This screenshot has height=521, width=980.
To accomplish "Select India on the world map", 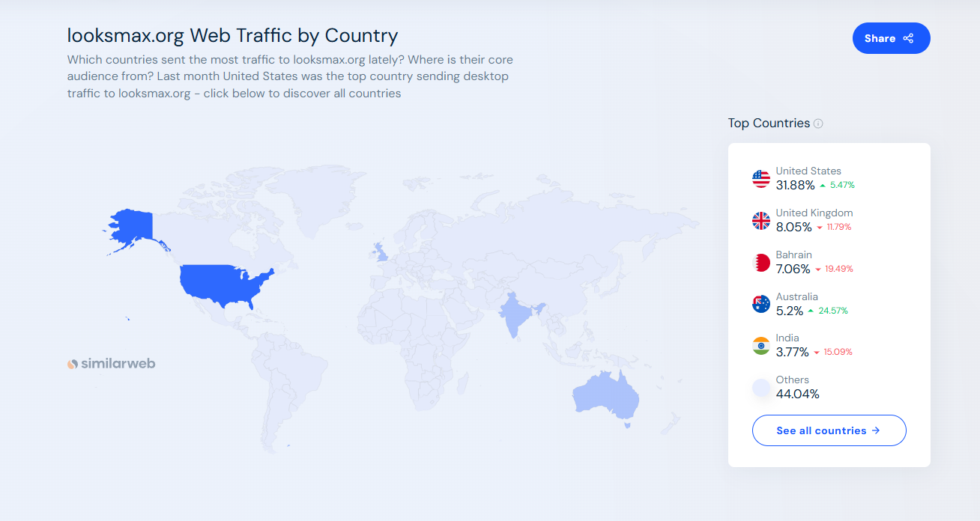I will [x=514, y=314].
